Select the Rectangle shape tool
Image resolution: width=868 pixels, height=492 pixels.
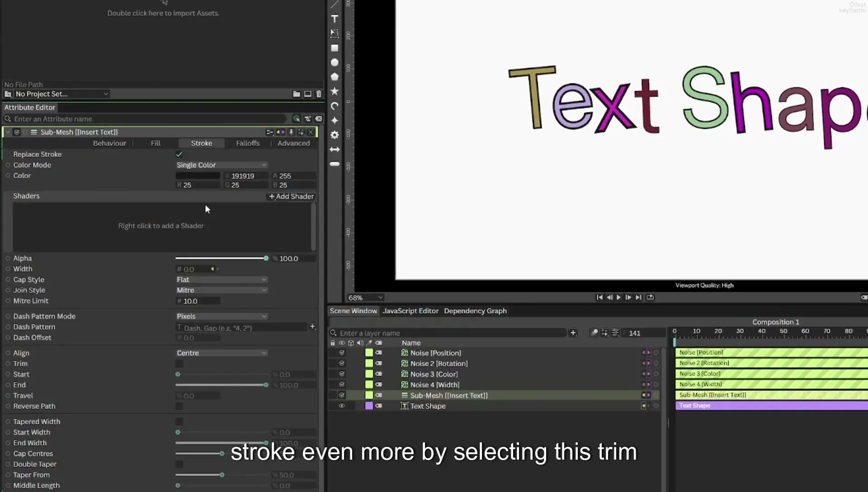coord(335,48)
